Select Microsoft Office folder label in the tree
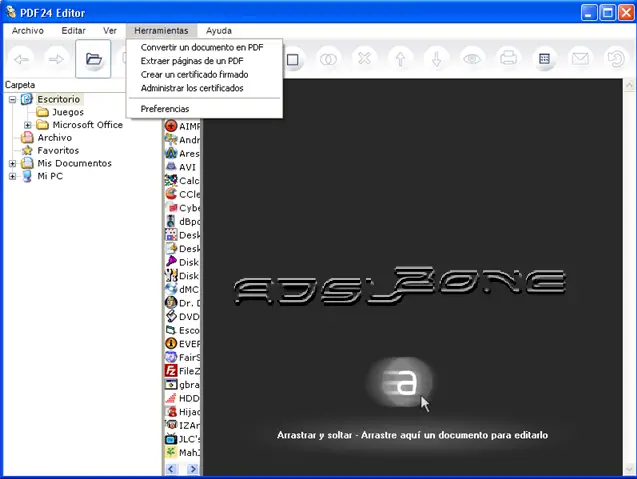Screen dimensions: 637x479 87,125
